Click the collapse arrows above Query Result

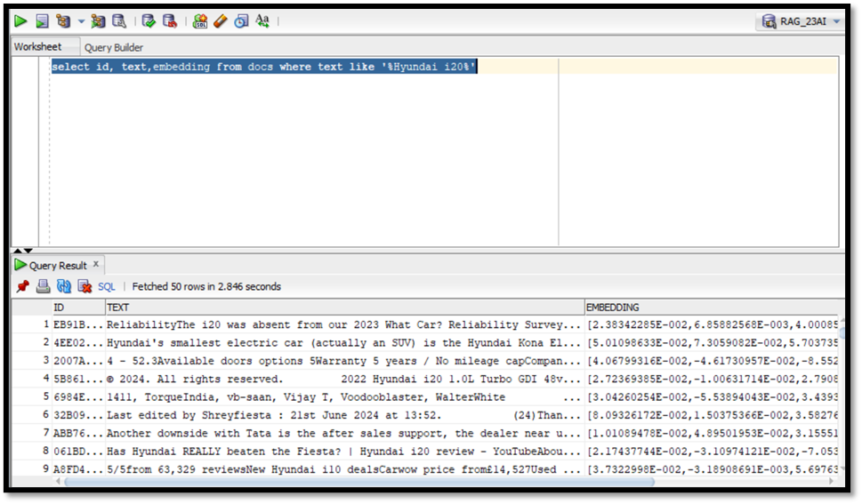(x=22, y=251)
